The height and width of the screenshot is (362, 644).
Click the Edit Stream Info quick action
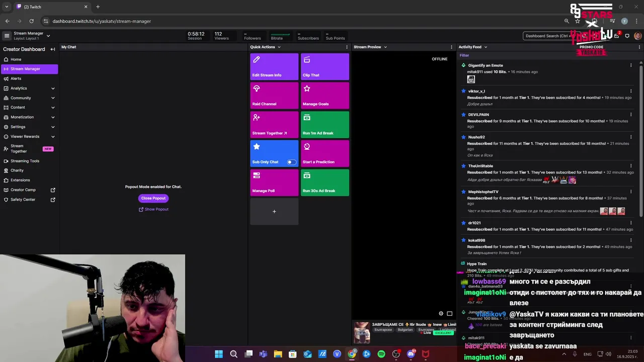coord(274,67)
